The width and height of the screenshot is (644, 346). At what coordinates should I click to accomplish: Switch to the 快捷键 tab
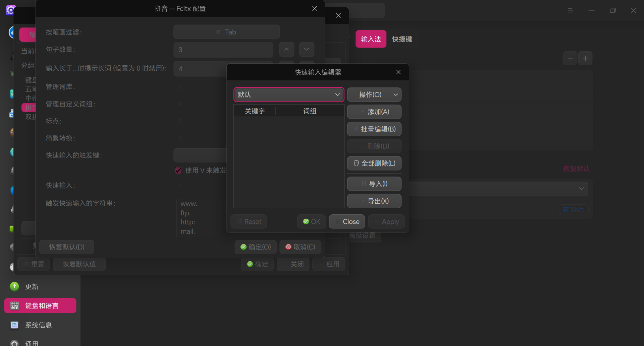pyautogui.click(x=402, y=39)
